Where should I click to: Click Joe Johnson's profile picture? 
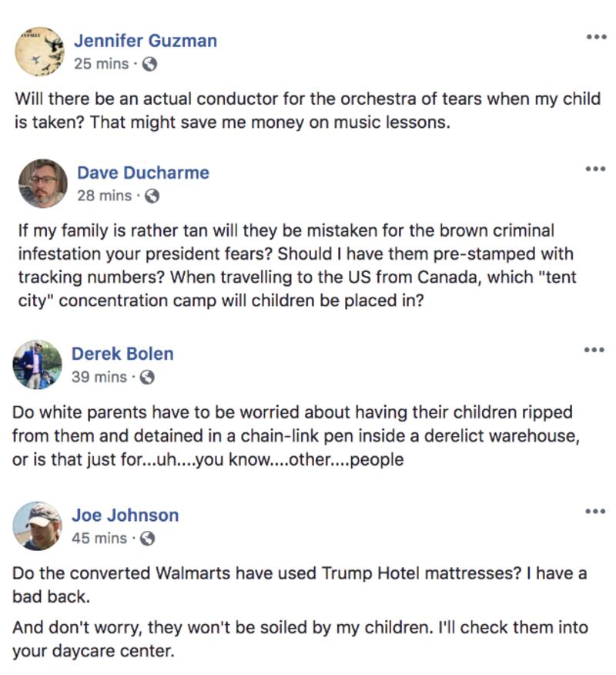coord(38,526)
